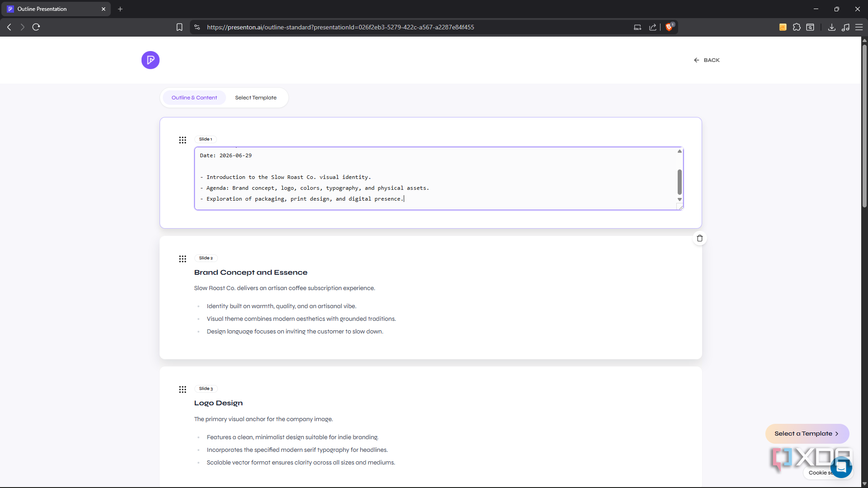Go forward in browser history
This screenshot has height=488, width=868.
(22, 27)
